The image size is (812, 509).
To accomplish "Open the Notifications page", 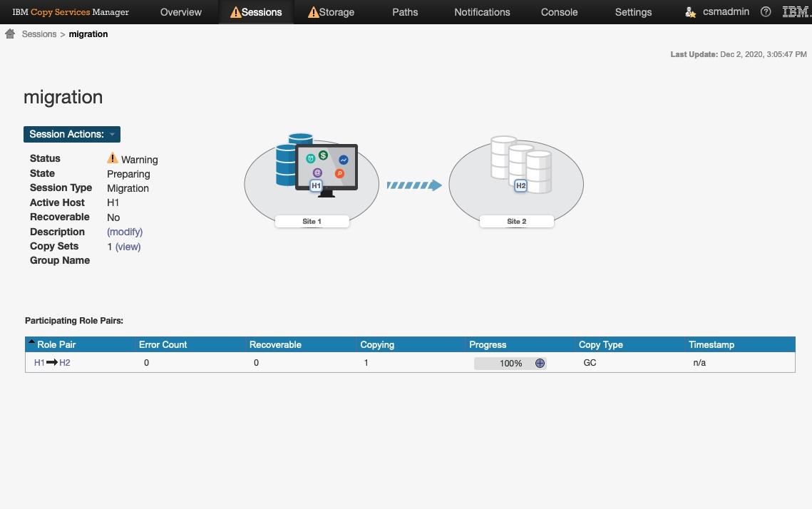I will 482,12.
